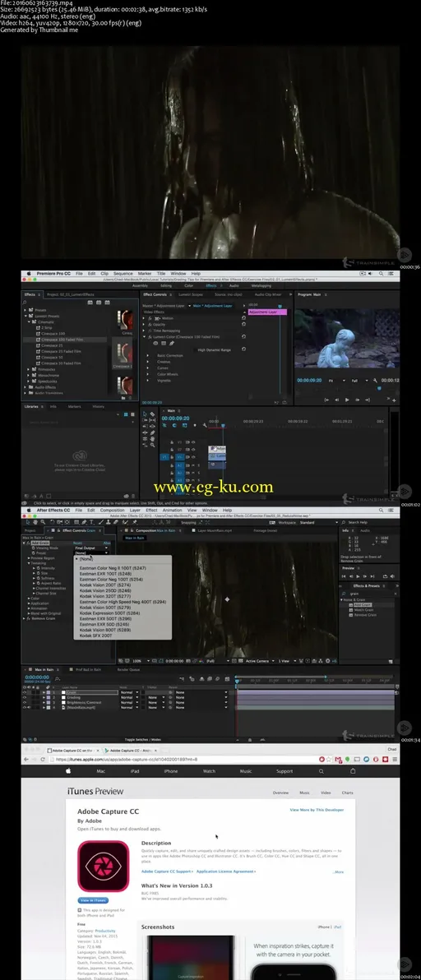
Task: Click the Adobe Capture CC app icon
Action: pyautogui.click(x=103, y=866)
